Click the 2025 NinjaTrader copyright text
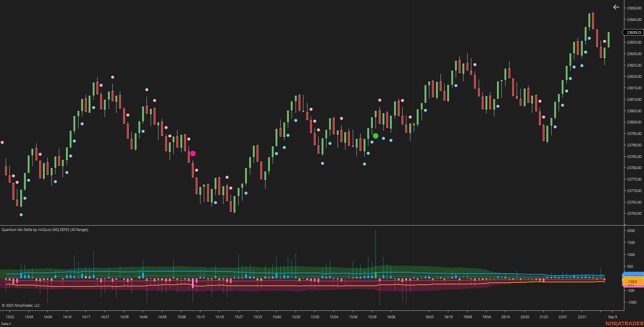 tap(20, 305)
